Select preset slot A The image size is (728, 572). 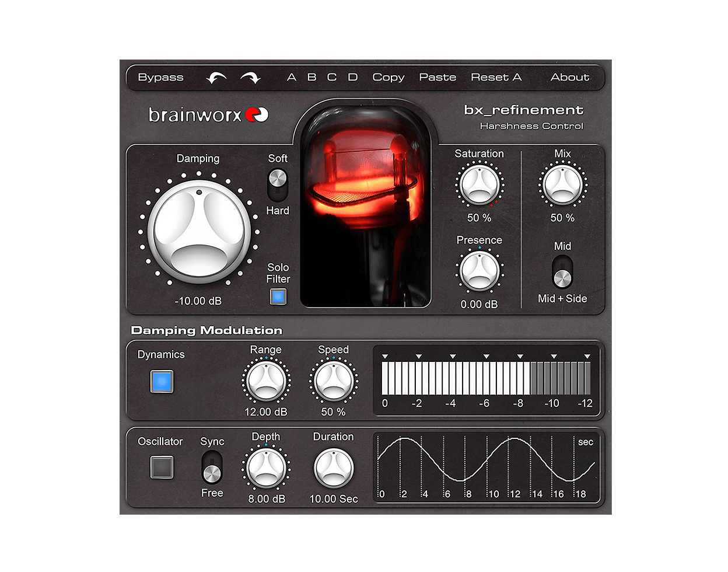pyautogui.click(x=292, y=77)
